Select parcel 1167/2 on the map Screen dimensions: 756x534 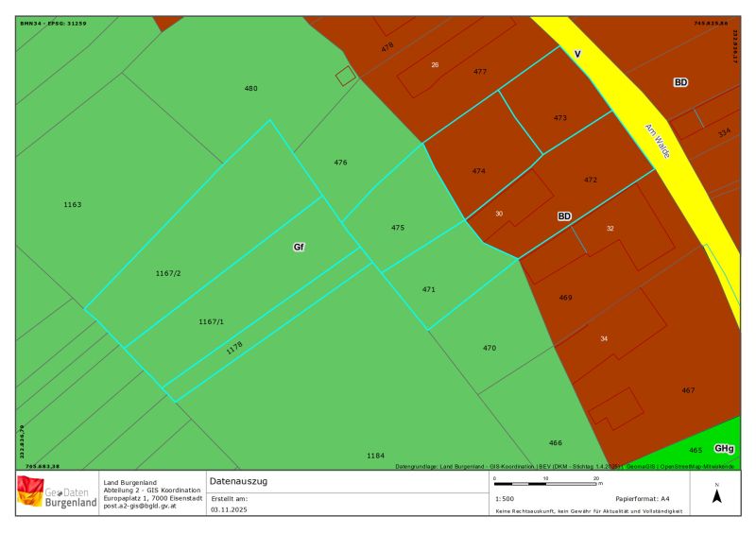tap(168, 273)
